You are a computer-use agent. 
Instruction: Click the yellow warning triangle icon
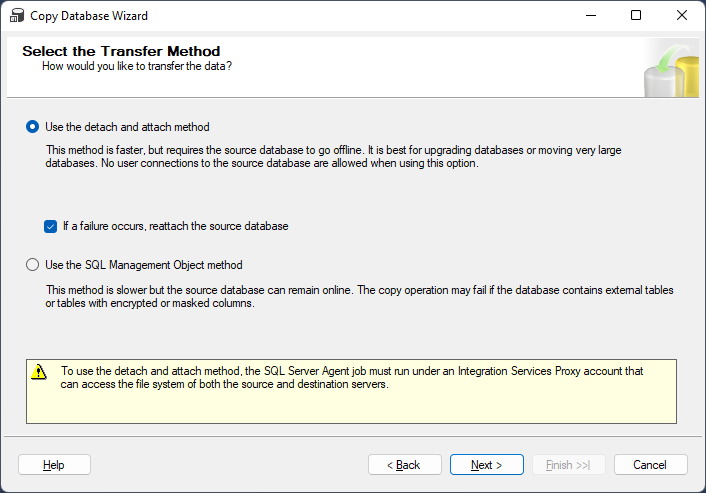tap(39, 371)
